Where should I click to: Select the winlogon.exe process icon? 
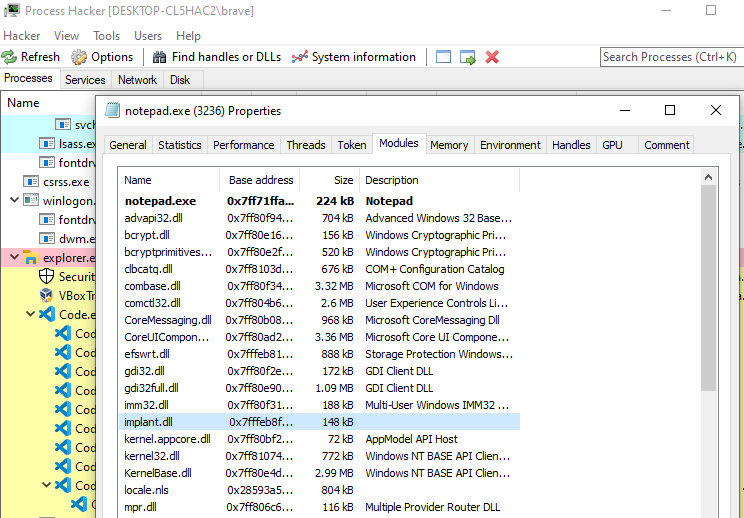click(x=31, y=201)
